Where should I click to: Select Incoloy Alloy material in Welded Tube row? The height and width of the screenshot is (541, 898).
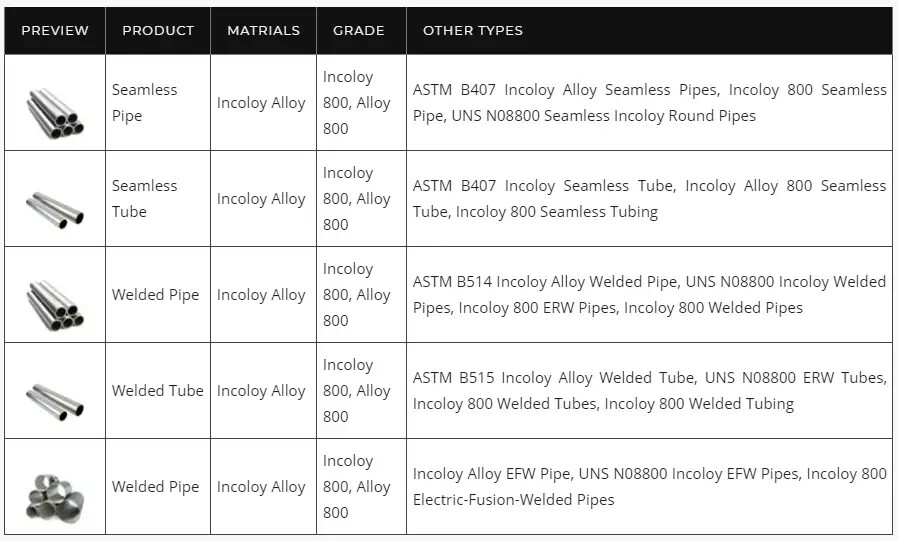point(261,391)
